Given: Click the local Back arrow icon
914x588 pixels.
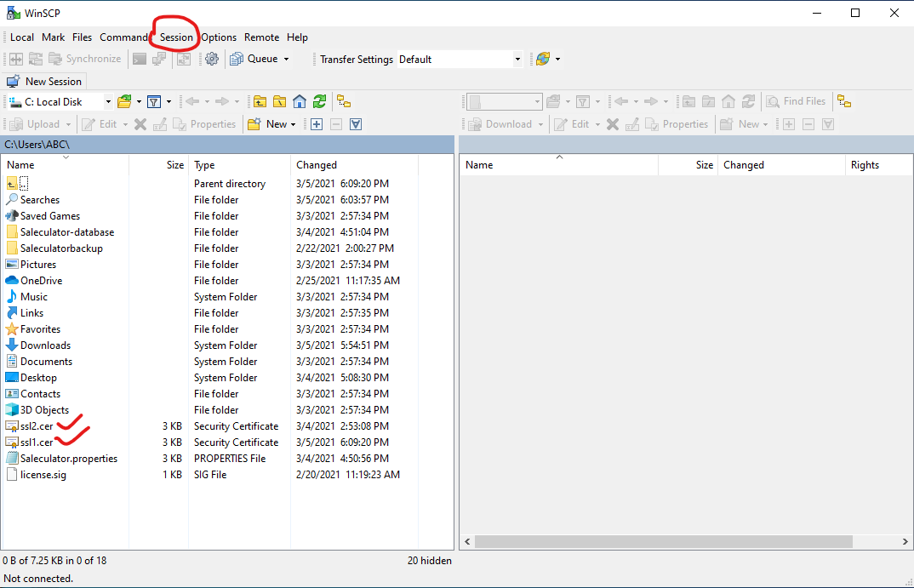Looking at the screenshot, I should coord(192,102).
